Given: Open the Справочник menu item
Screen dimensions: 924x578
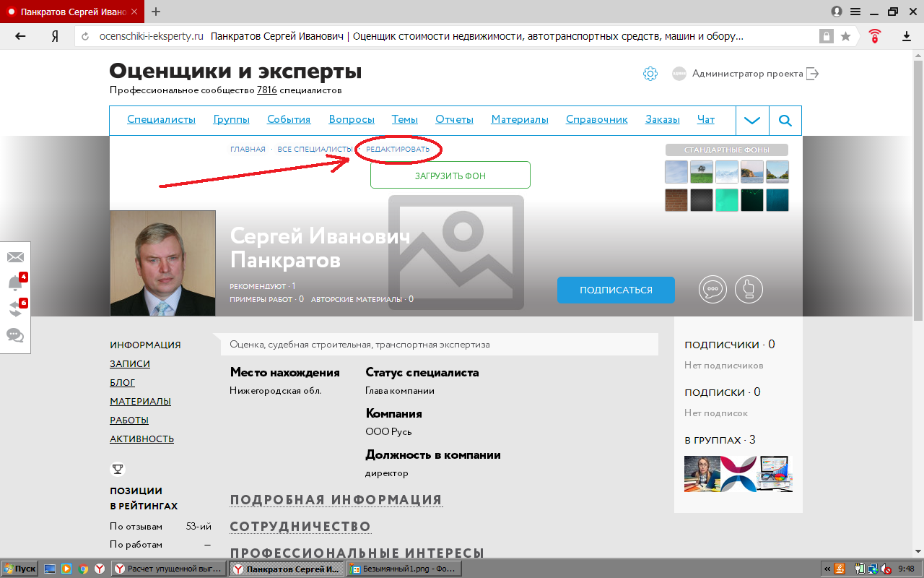Looking at the screenshot, I should [596, 120].
